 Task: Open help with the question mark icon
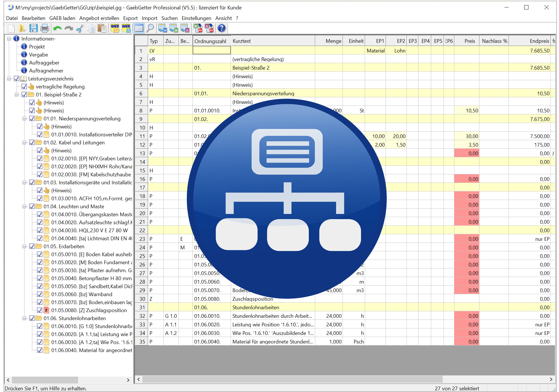222,28
